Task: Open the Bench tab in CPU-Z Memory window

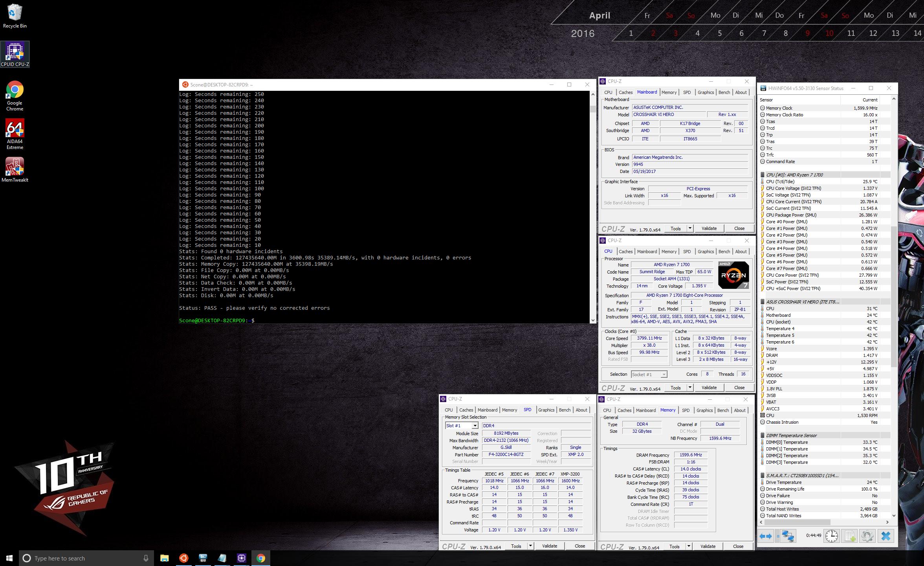Action: [723, 410]
